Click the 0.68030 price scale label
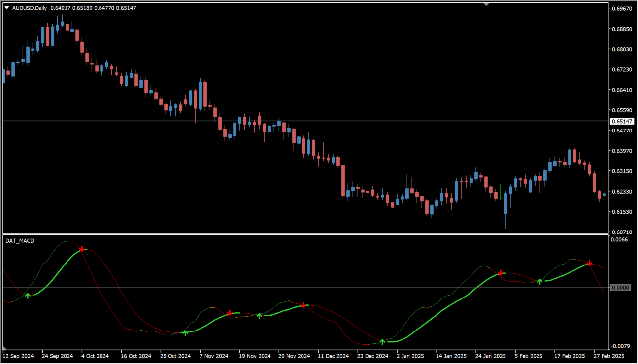Screen dimensions: 638x364 click(x=622, y=49)
